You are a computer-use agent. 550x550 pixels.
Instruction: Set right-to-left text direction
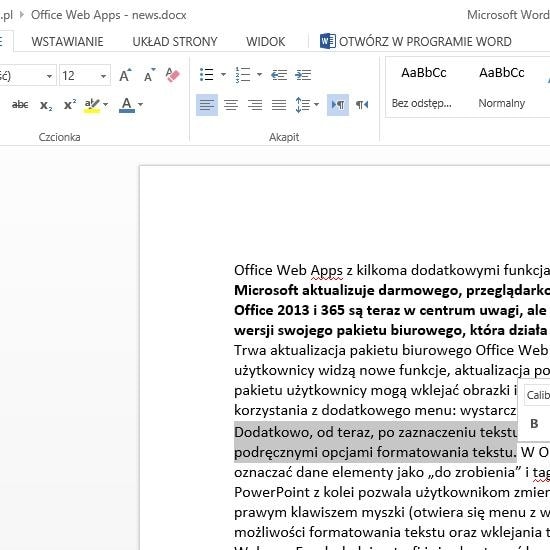pyautogui.click(x=362, y=105)
